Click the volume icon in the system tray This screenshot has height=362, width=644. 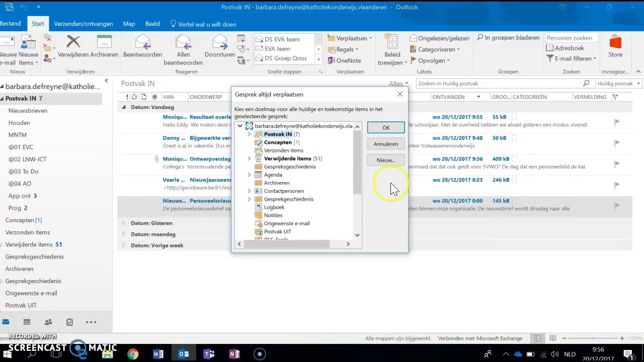click(x=555, y=354)
